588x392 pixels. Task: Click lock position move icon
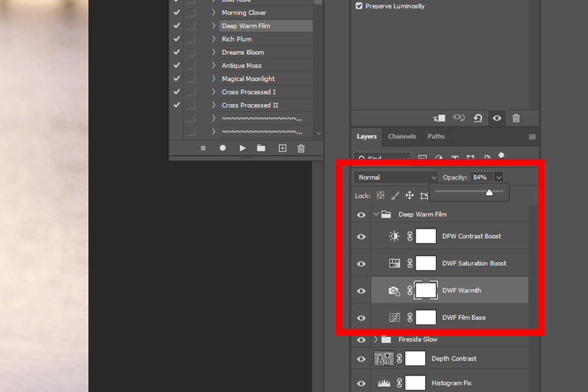410,195
